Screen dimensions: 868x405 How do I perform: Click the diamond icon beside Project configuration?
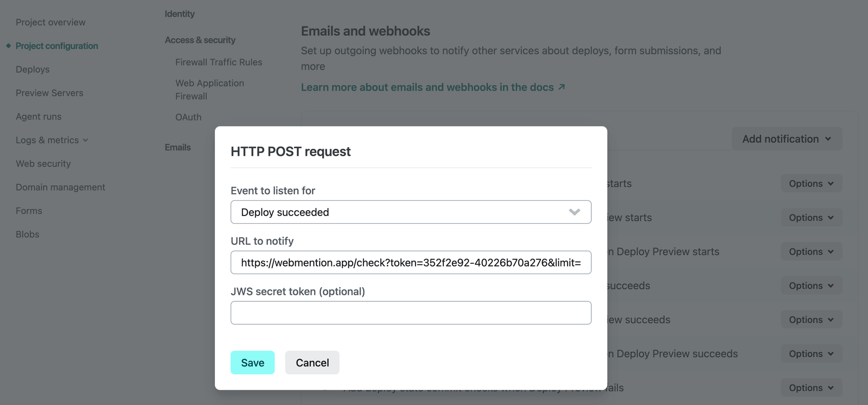(9, 46)
